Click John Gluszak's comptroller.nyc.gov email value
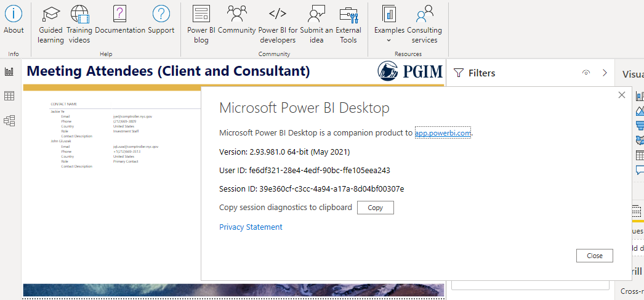Viewport: 644px width, 300px height. [x=135, y=147]
